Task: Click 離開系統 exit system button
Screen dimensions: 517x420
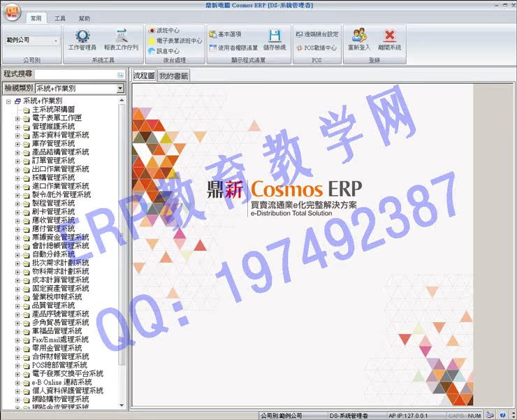Action: (389, 39)
